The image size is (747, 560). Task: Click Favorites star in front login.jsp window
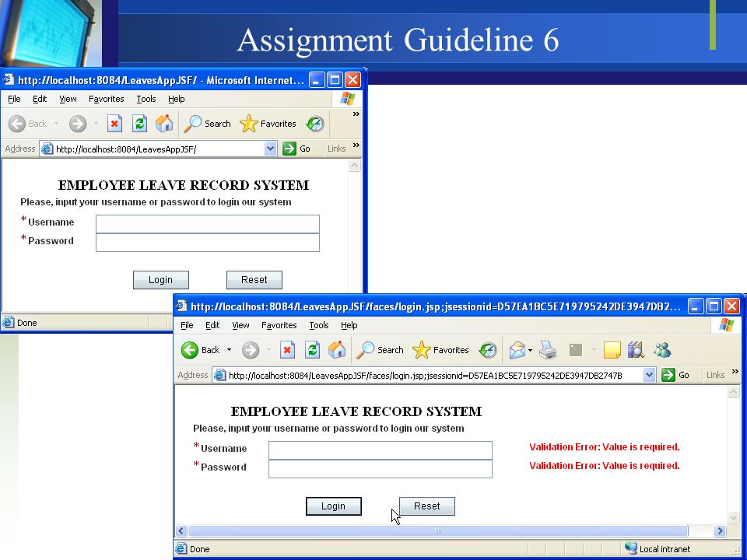click(421, 350)
